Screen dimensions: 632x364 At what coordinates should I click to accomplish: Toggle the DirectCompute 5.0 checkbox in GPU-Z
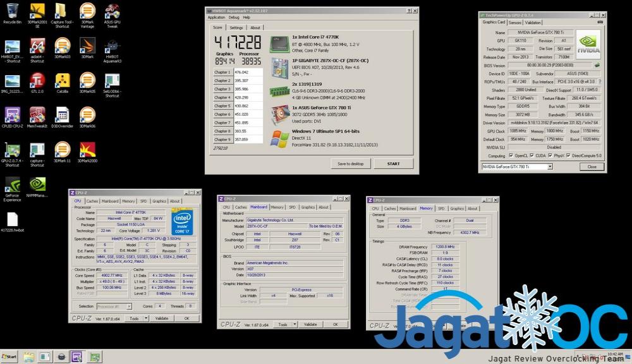pyautogui.click(x=568, y=155)
